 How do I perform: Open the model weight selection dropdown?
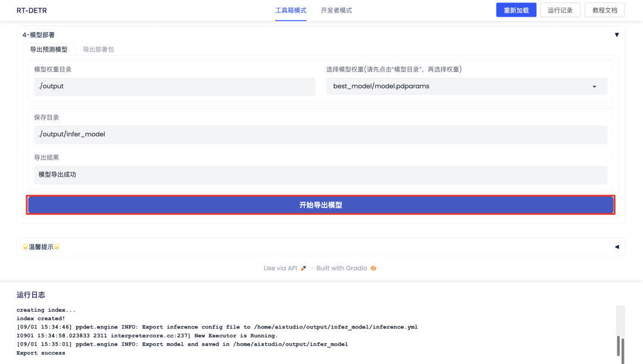coord(594,86)
